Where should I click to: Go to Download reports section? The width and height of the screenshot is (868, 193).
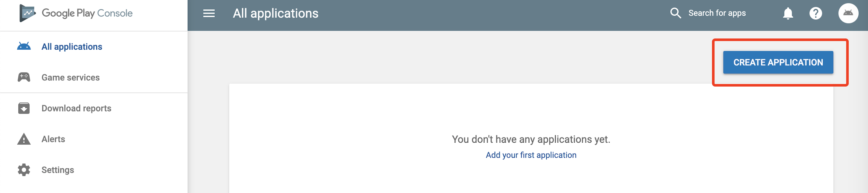coord(76,108)
